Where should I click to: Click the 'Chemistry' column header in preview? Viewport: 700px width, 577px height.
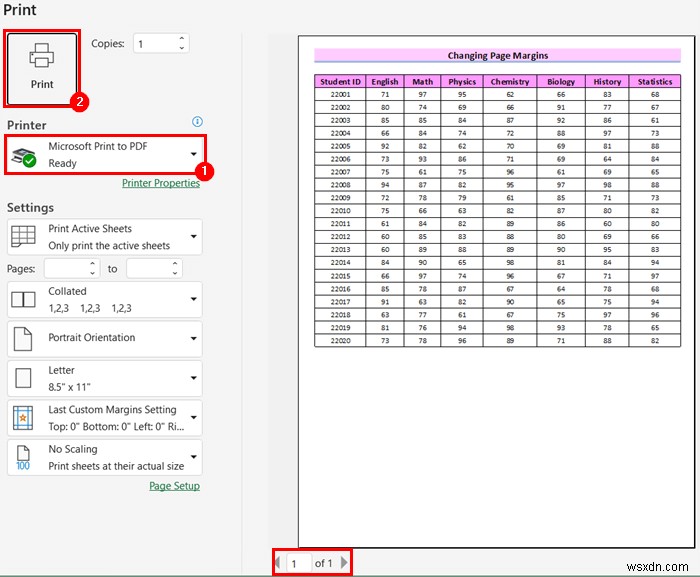coord(510,82)
